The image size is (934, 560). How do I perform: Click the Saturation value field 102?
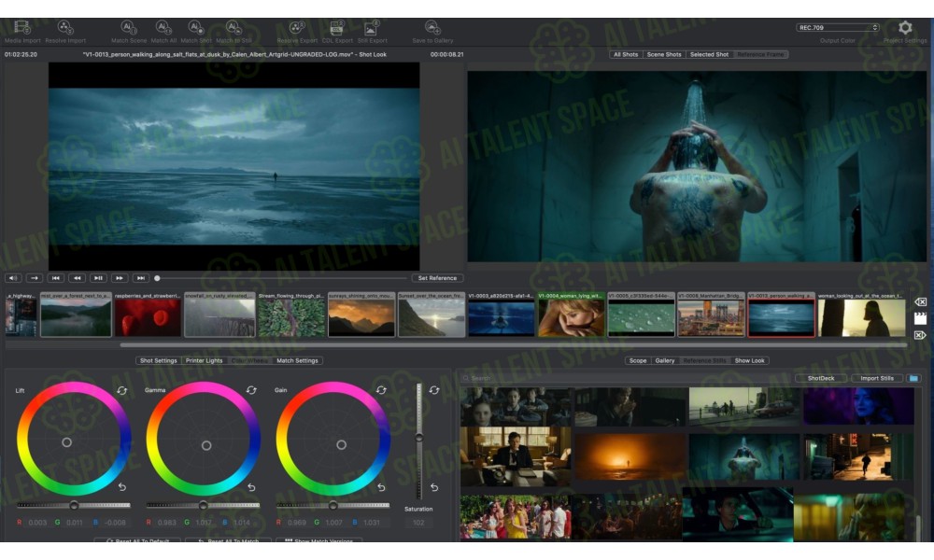tap(418, 523)
